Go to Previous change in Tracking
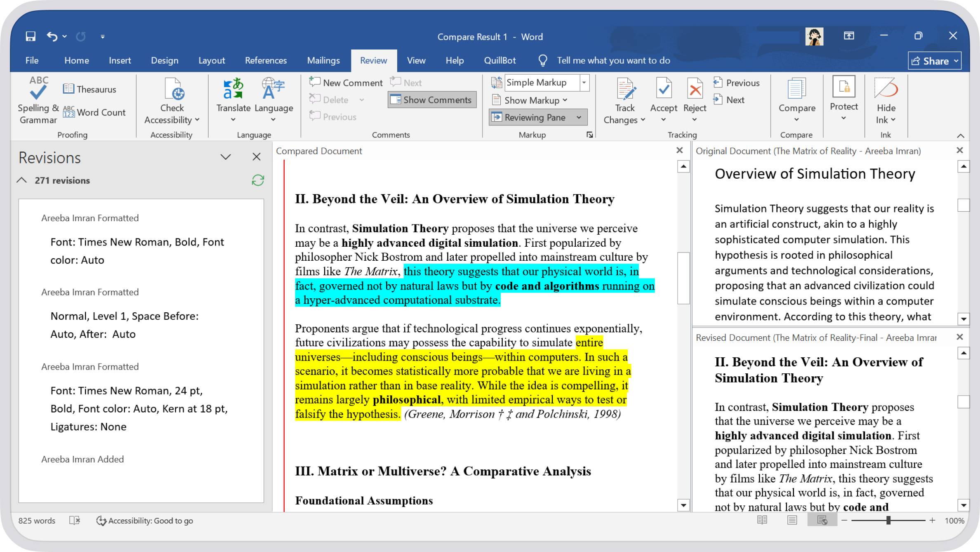The width and height of the screenshot is (980, 552). [x=736, y=83]
